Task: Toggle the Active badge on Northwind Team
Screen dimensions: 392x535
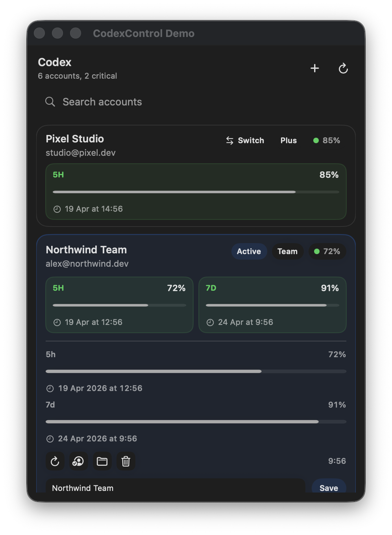Action: pos(249,251)
